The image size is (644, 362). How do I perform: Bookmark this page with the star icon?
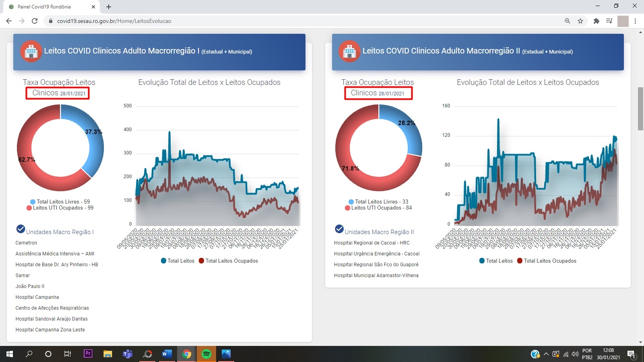[580, 21]
